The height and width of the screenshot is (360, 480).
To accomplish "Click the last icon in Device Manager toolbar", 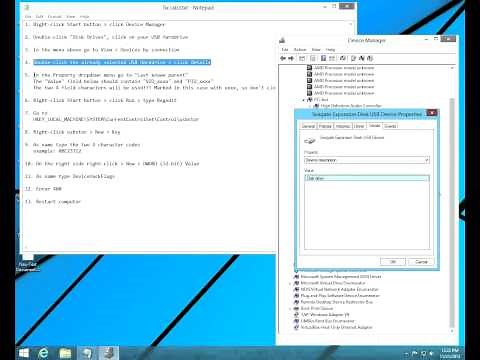I will click(x=370, y=58).
